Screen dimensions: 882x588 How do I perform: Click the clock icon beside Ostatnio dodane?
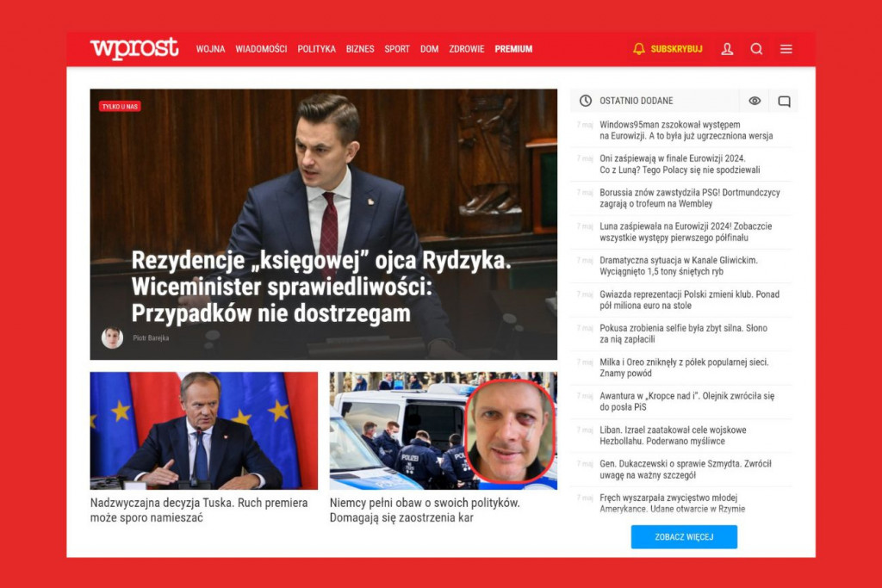[x=586, y=101]
